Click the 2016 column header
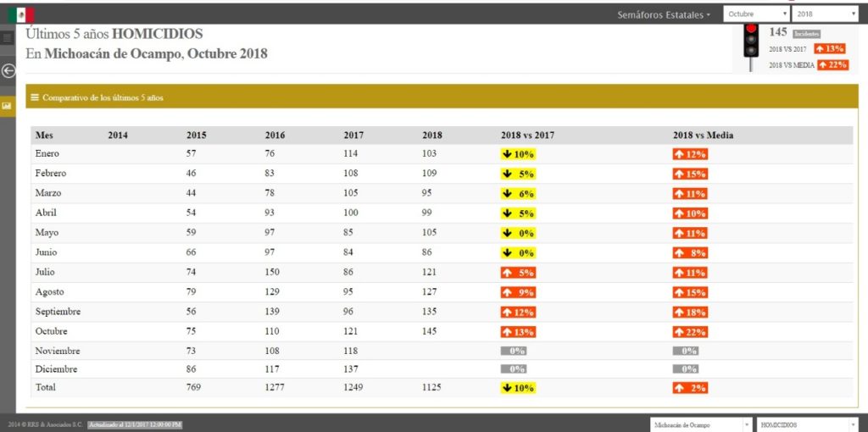 point(275,135)
